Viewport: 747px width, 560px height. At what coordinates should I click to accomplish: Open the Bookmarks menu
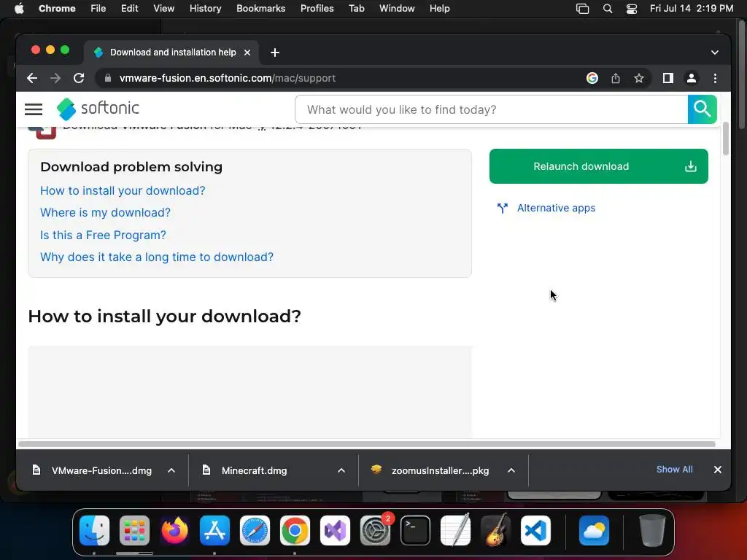[261, 9]
